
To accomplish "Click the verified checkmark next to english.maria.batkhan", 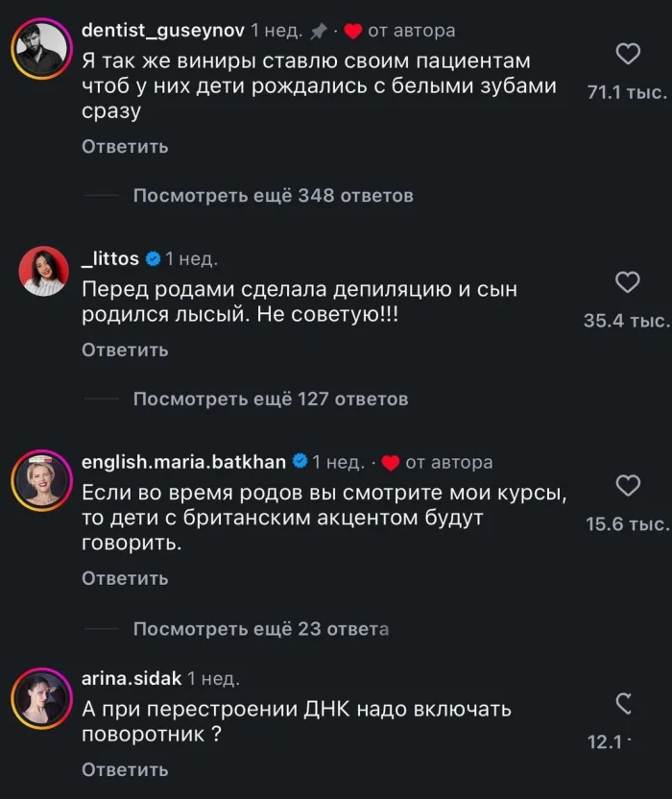I will [300, 461].
